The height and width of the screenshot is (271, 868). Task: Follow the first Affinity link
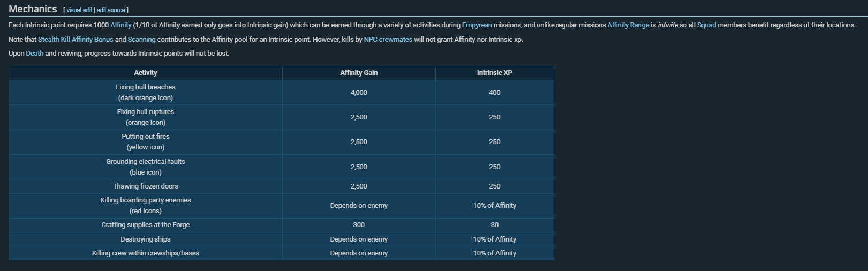tap(120, 25)
